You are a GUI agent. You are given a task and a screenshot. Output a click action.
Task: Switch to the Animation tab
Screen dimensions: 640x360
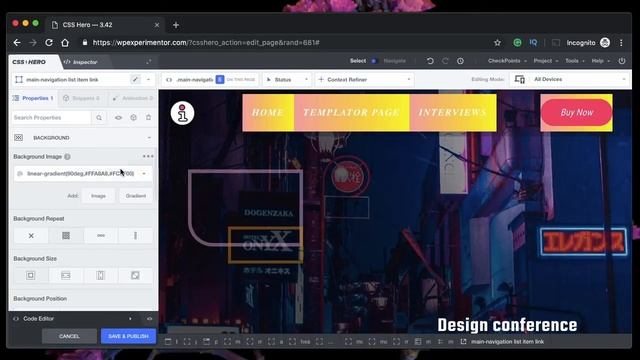(x=133, y=98)
